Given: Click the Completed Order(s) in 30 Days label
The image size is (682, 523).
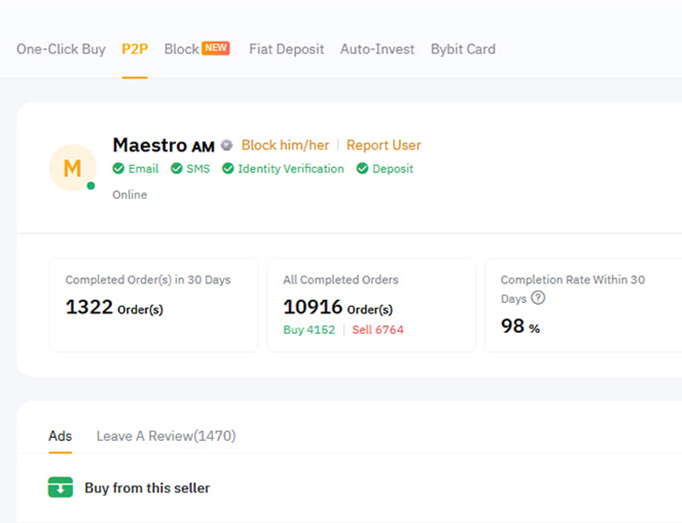Looking at the screenshot, I should pos(148,280).
